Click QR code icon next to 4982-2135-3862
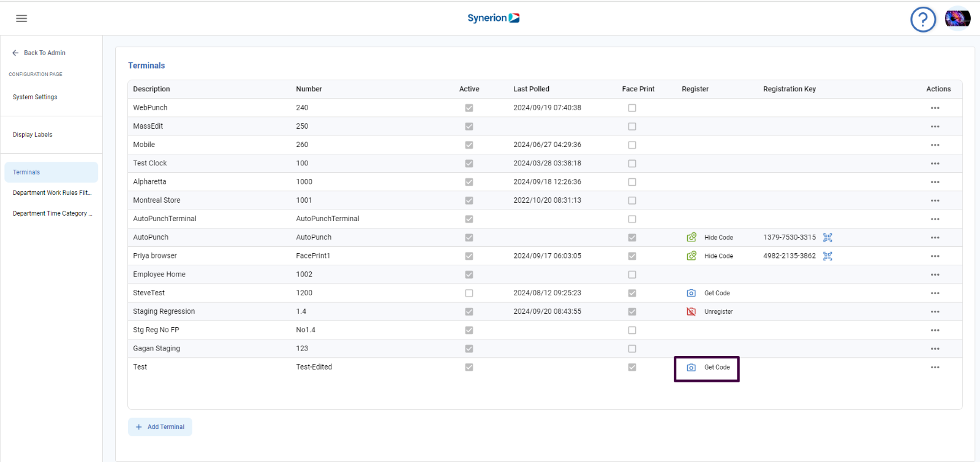The height and width of the screenshot is (462, 980). tap(827, 256)
